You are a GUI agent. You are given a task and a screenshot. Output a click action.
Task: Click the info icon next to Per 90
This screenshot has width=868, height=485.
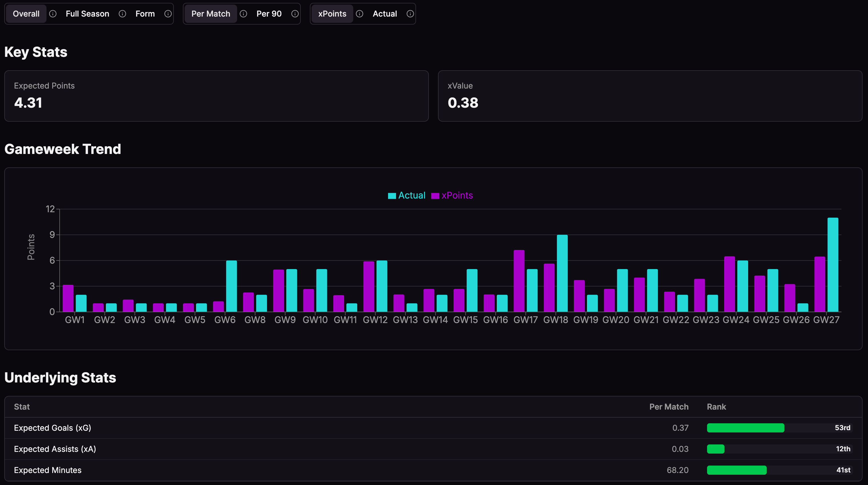click(295, 14)
